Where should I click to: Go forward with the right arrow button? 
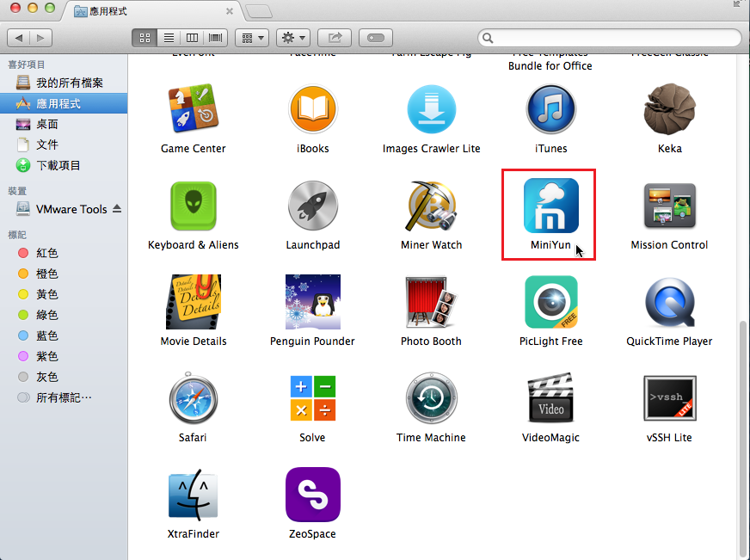[40, 38]
